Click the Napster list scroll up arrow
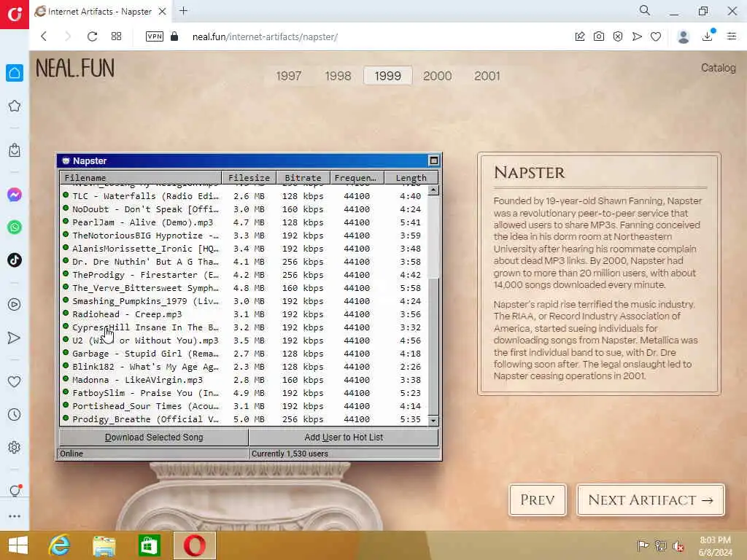The height and width of the screenshot is (560, 747). coord(433,190)
